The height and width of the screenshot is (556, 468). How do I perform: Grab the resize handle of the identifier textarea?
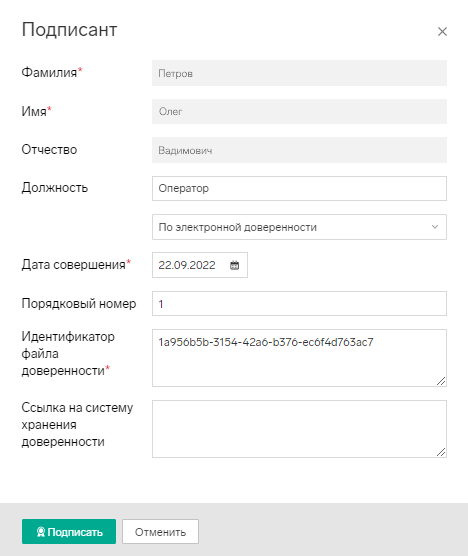tap(441, 381)
